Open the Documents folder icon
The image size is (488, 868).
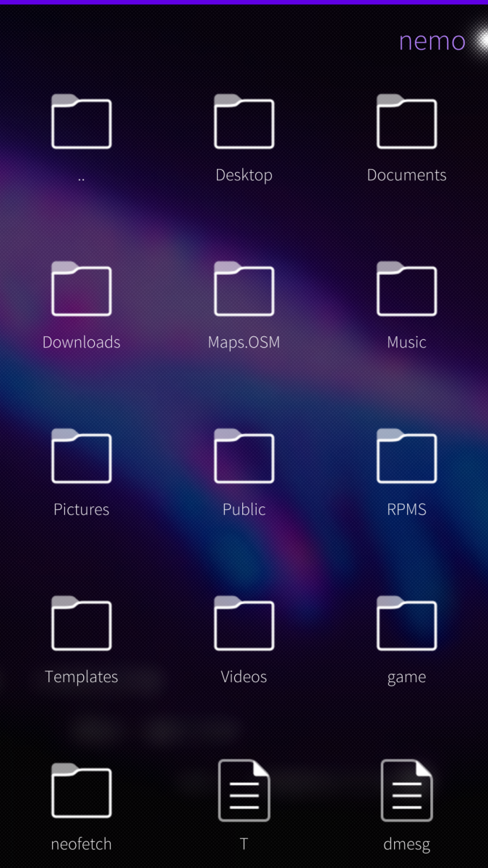click(406, 122)
